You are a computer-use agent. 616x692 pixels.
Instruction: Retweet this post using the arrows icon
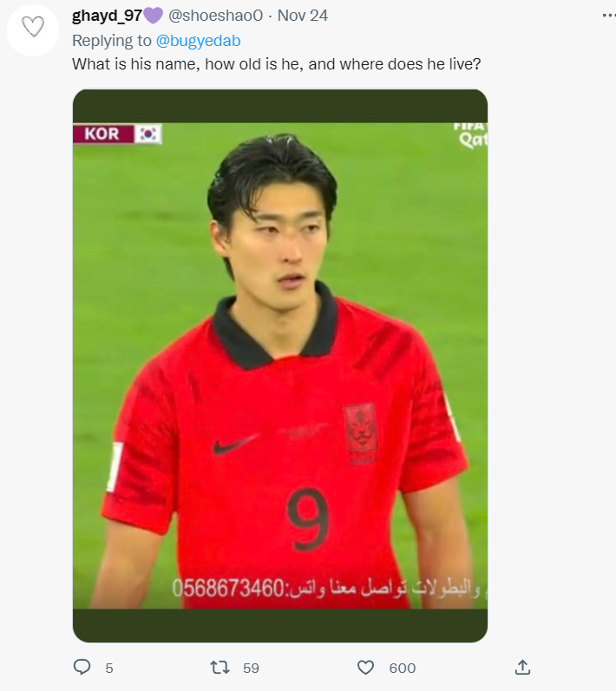tap(220, 668)
